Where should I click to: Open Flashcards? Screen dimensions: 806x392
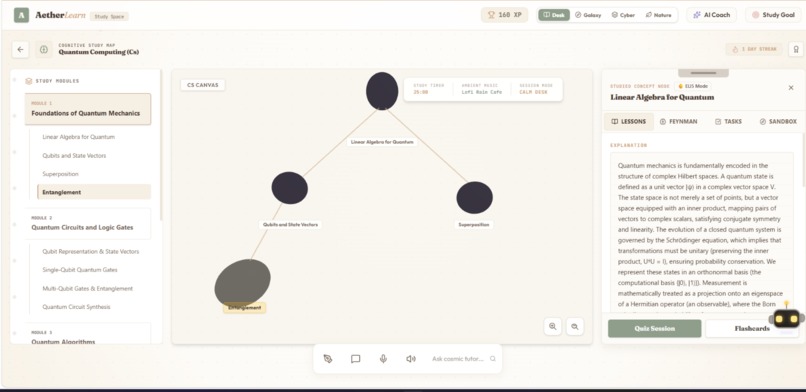(752, 329)
